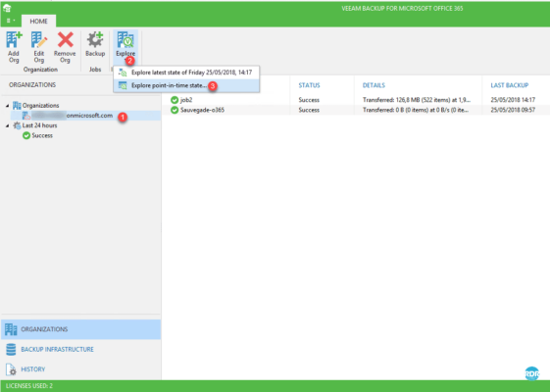Select the Organizations root tree item
The height and width of the screenshot is (392, 550).
pos(41,106)
